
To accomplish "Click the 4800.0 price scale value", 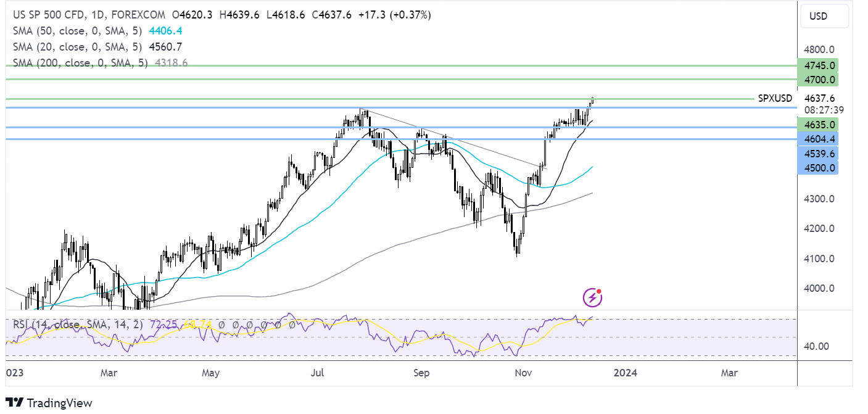I will tap(820, 49).
